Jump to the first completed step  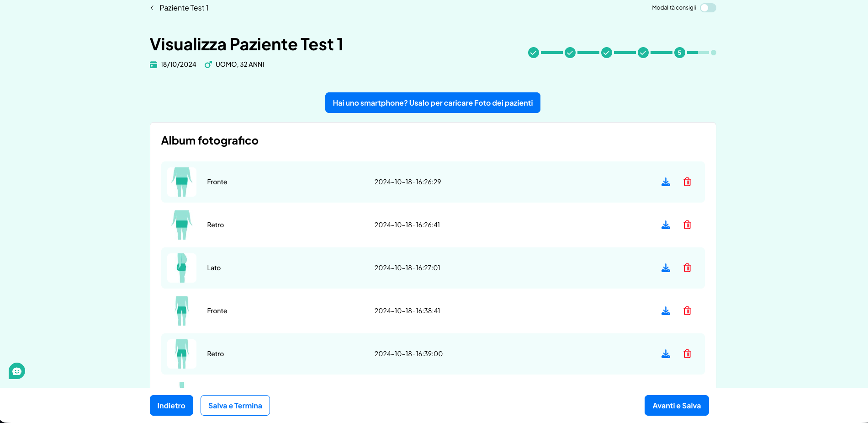click(533, 53)
